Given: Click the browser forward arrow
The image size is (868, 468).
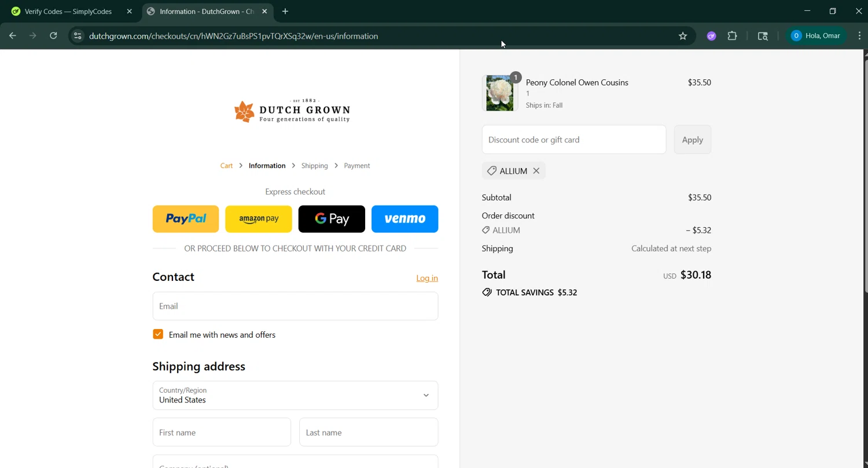Looking at the screenshot, I should (33, 36).
